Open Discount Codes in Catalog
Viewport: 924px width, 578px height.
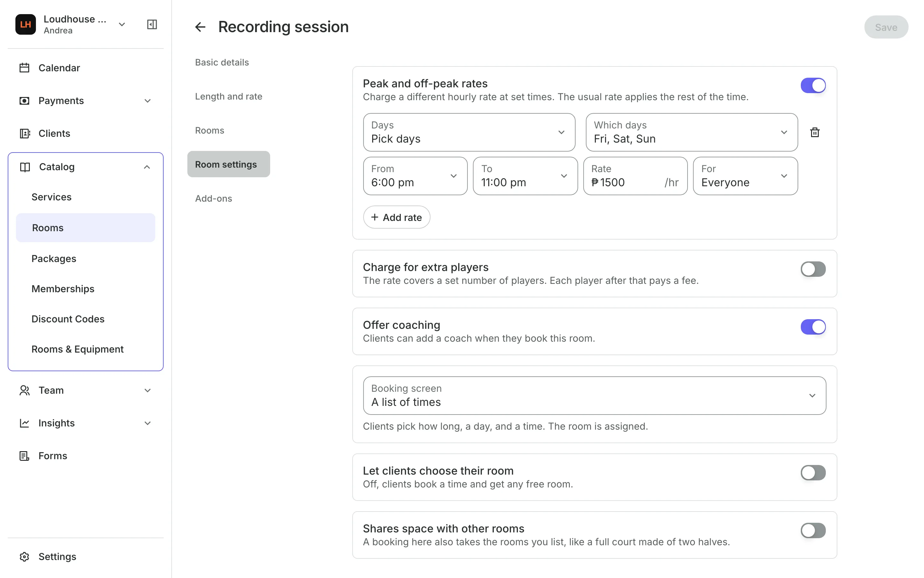pyautogui.click(x=68, y=319)
